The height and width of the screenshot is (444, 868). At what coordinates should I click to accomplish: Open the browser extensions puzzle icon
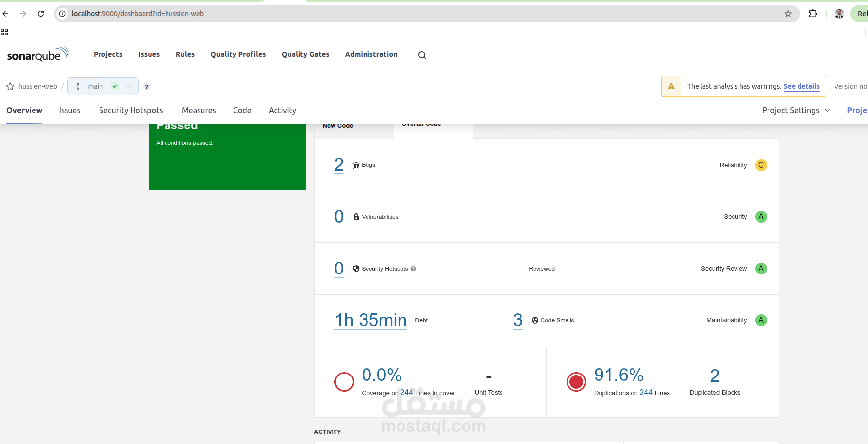click(813, 14)
